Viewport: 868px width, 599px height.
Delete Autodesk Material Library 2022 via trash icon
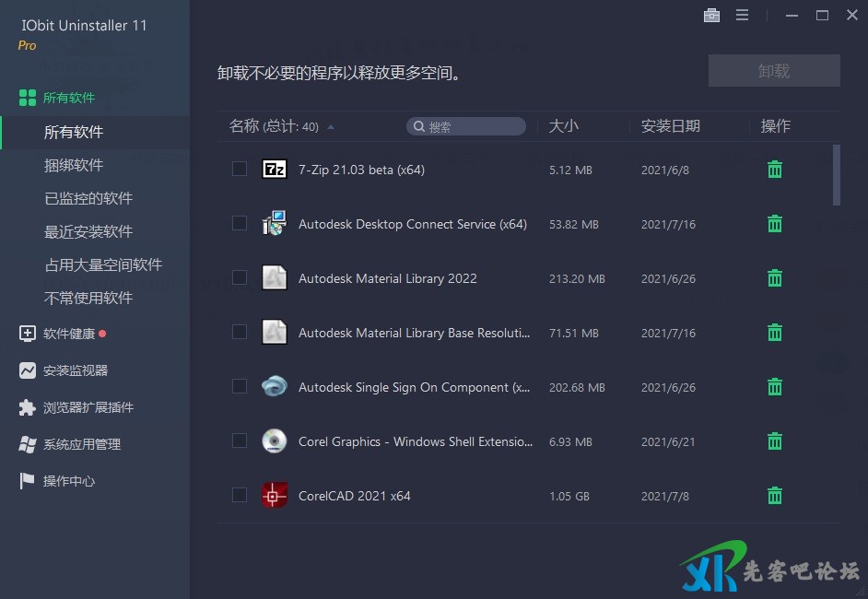coord(775,278)
